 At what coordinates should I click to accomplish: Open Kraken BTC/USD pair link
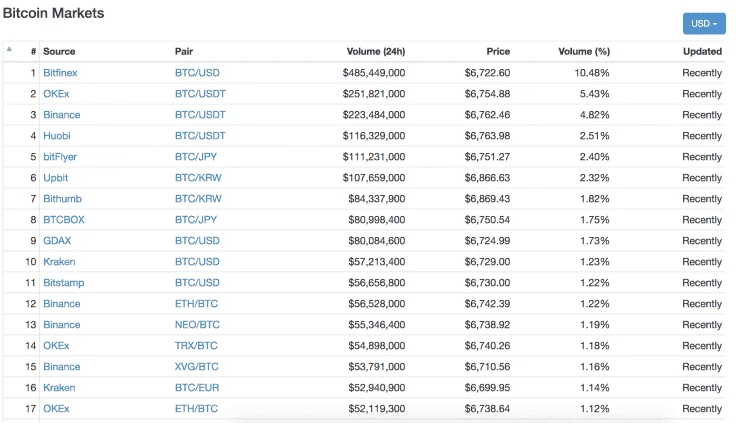197,261
